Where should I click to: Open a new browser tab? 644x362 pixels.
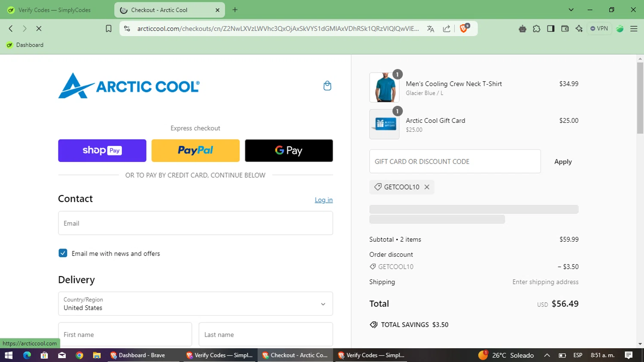click(x=235, y=9)
